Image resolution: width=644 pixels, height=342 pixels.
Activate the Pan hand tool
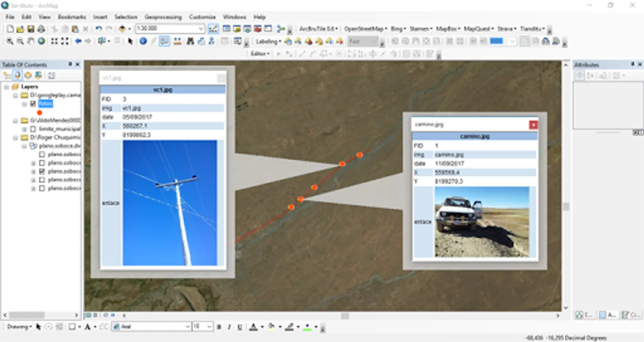31,41
